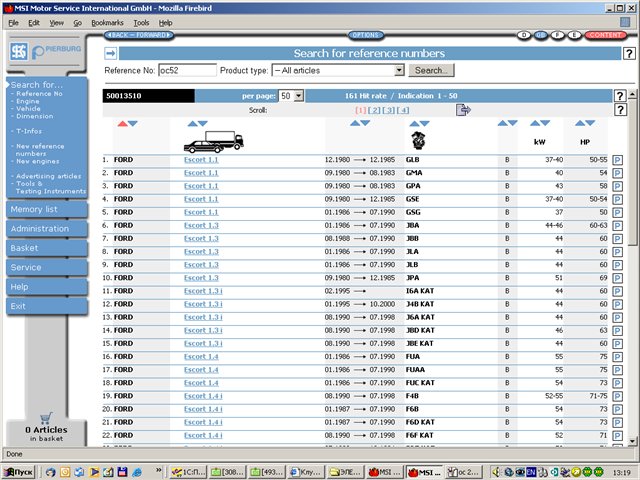
Task: Open help icon on the Scroll row
Action: [620, 109]
